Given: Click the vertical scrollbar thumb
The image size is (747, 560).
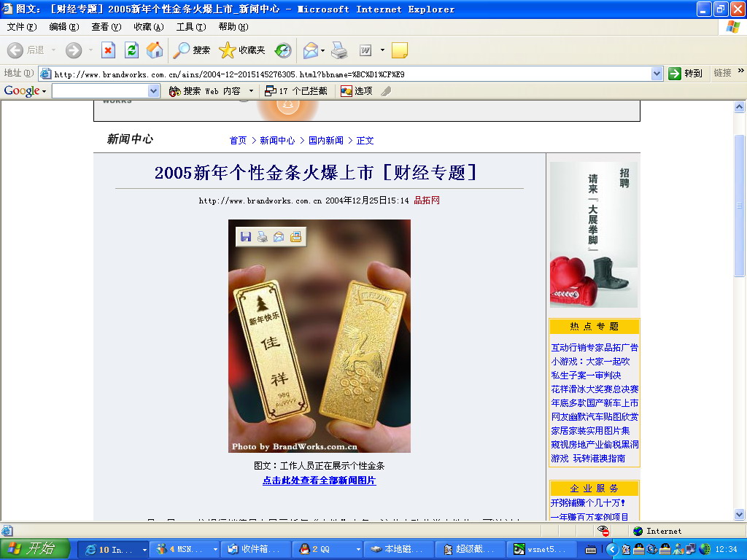Looking at the screenshot, I should click(740, 206).
